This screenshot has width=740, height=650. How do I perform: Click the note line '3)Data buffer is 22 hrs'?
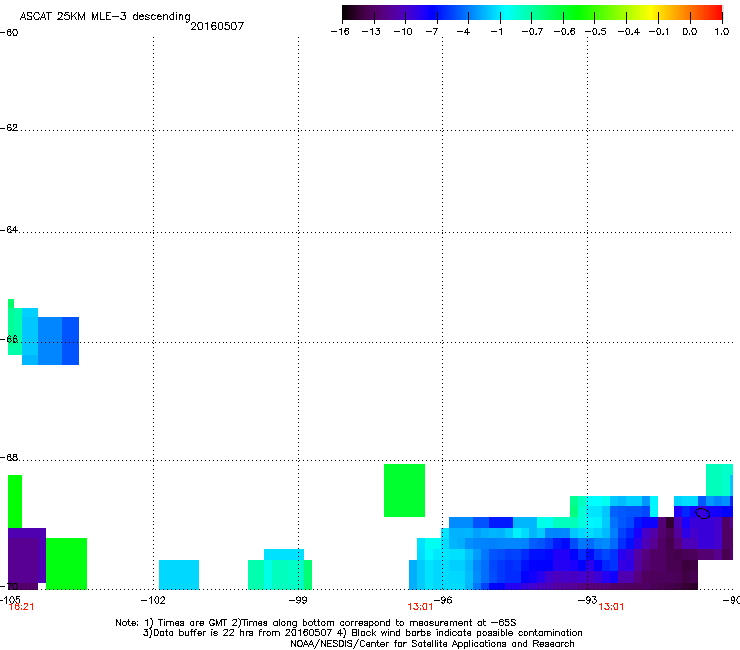(362, 633)
